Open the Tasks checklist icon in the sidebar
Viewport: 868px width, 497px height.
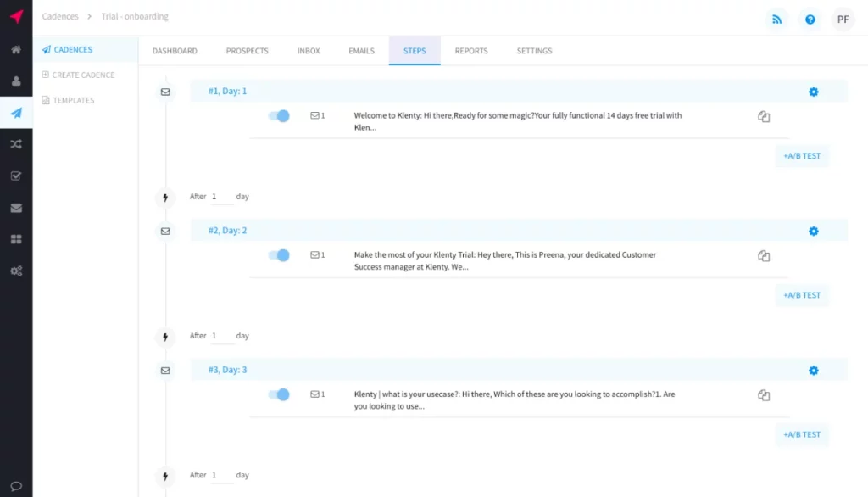tap(15, 176)
